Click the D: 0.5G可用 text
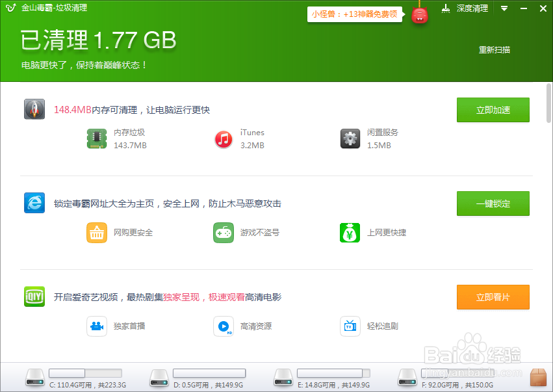The width and height of the screenshot is (553, 392). click(x=209, y=385)
